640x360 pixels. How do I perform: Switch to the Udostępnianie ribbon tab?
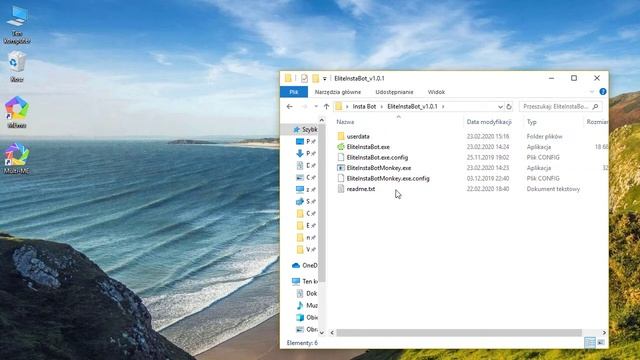[394, 92]
